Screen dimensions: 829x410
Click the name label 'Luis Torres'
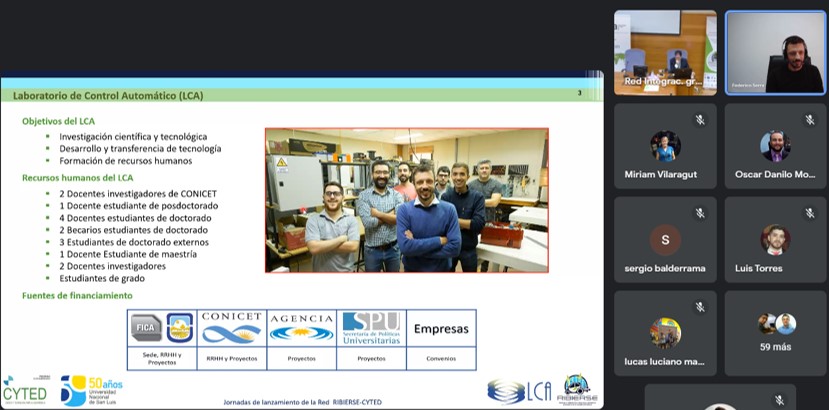[x=759, y=268]
